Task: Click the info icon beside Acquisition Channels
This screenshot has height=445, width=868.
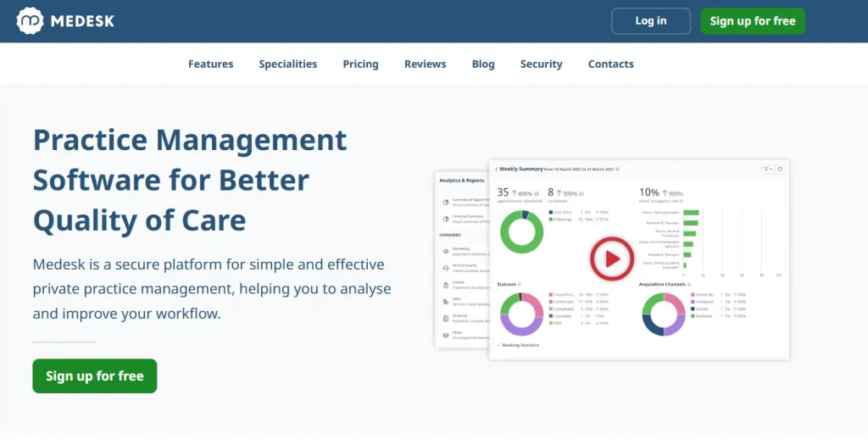Action: pos(688,285)
